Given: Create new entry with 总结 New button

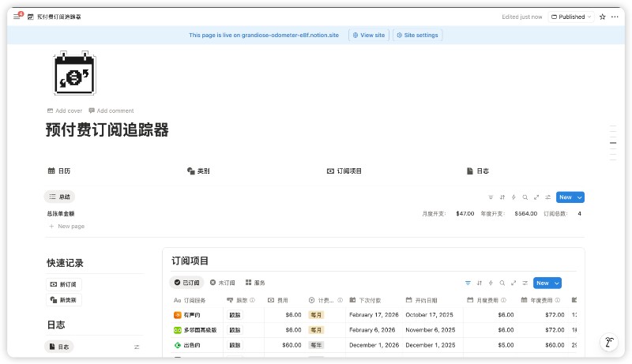Looking at the screenshot, I should [566, 197].
